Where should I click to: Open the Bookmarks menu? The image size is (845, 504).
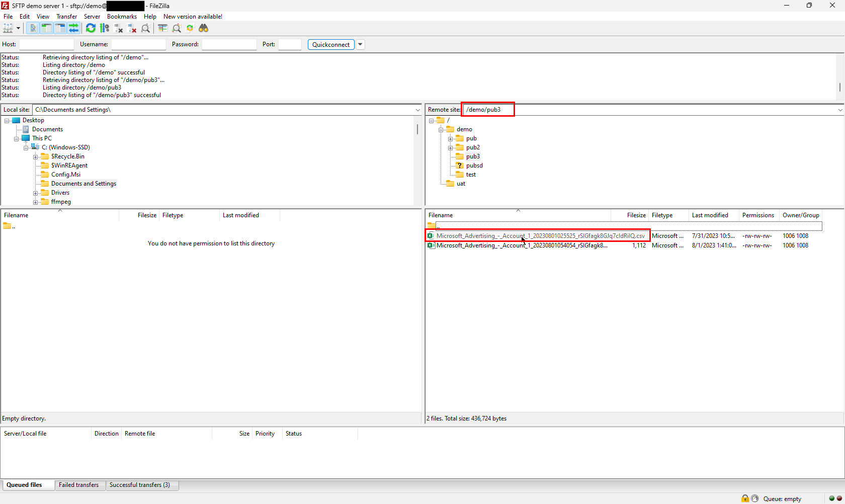122,17
